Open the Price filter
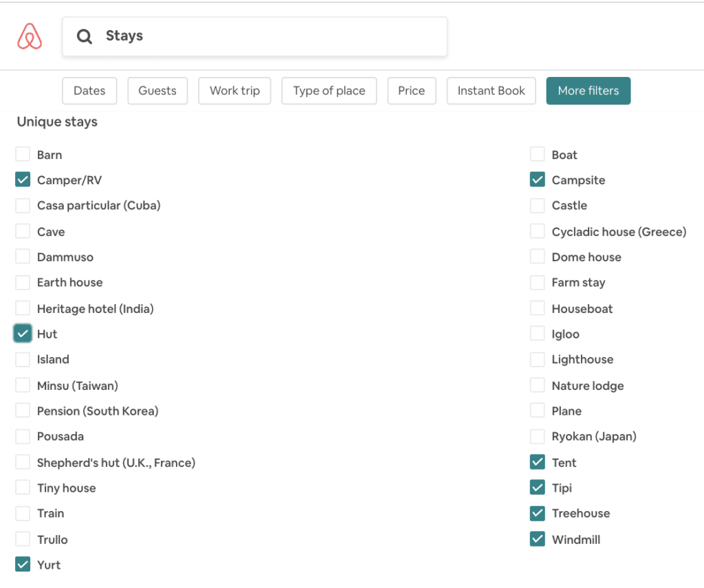 click(411, 91)
